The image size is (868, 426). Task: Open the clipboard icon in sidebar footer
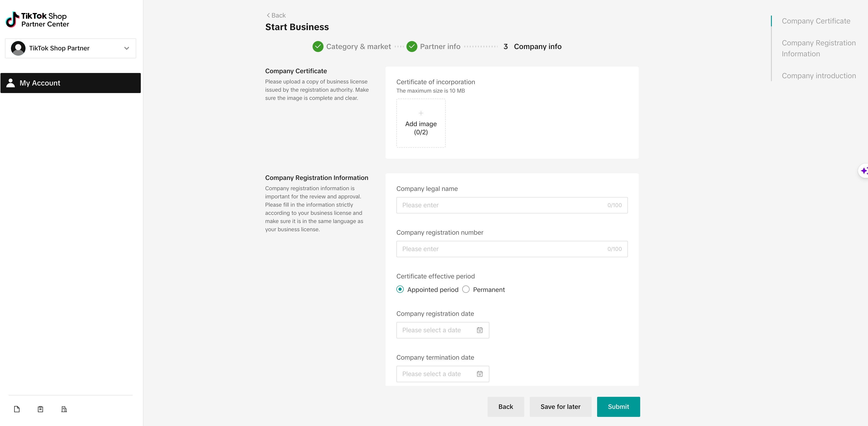(x=40, y=409)
